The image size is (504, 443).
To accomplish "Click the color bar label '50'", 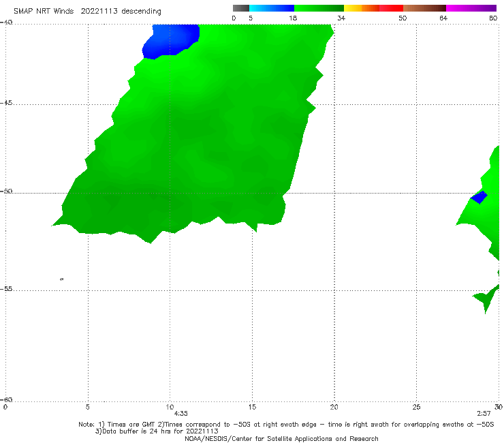I will tap(403, 18).
